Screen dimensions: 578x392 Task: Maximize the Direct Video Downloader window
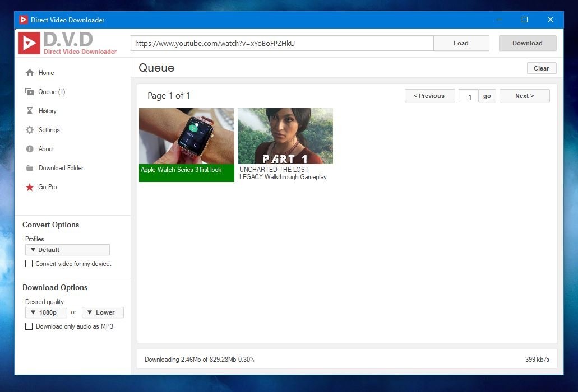tap(525, 20)
